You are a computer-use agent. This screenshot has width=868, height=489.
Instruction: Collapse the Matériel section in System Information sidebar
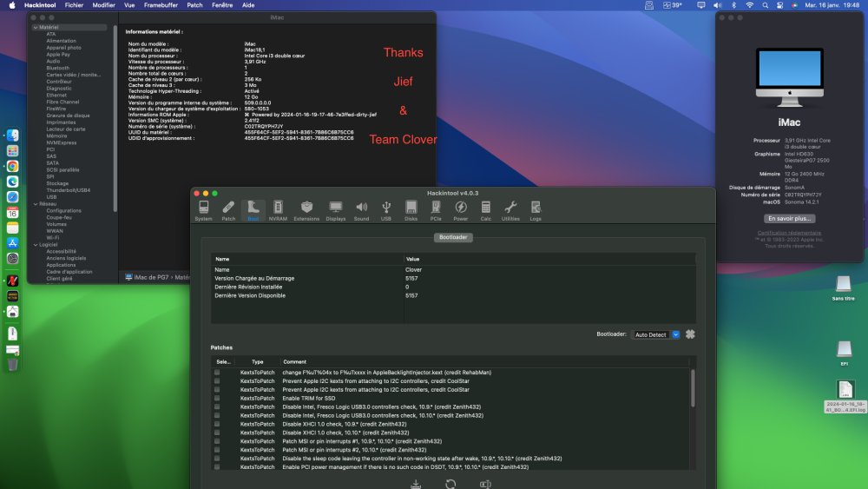click(36, 27)
